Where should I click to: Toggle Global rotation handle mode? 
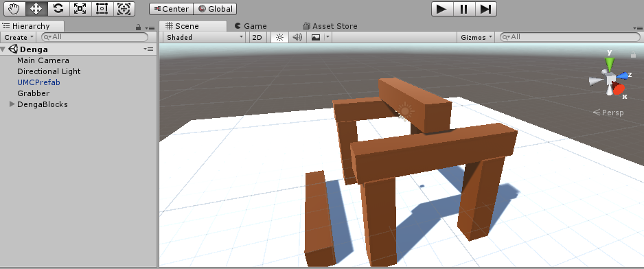tap(215, 9)
